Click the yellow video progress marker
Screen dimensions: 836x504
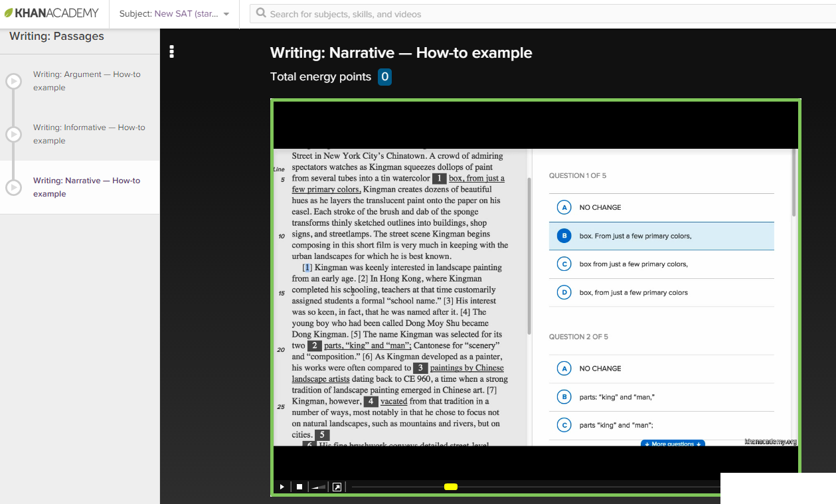click(x=450, y=487)
